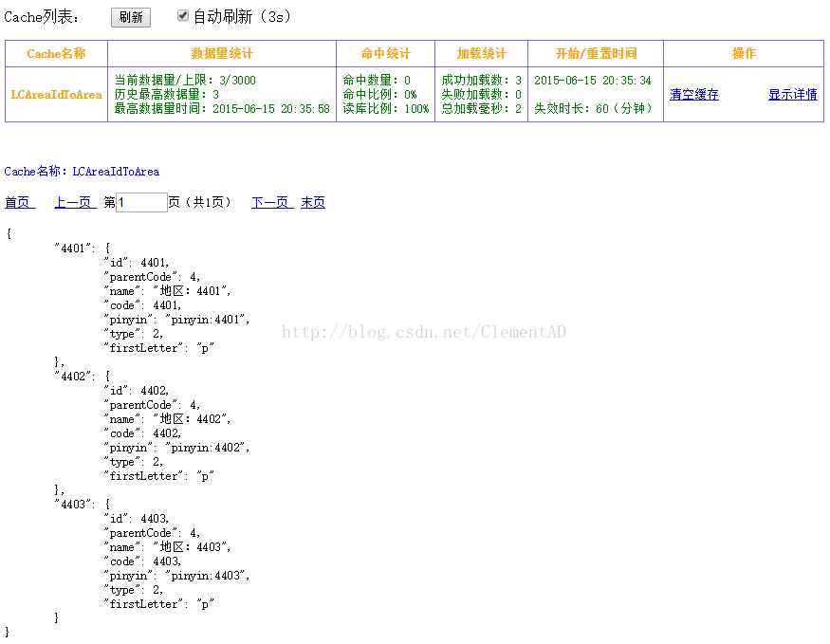Select the 加载统计 column header

coord(481,53)
